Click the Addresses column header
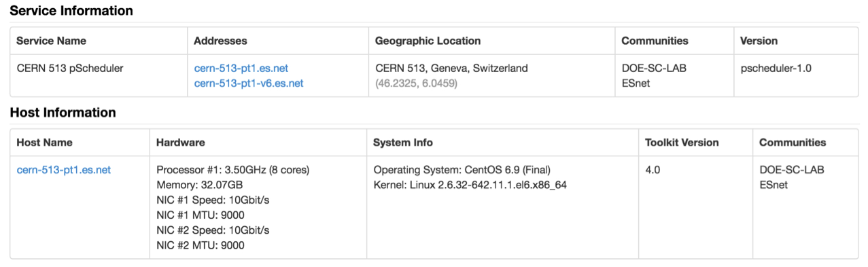The height and width of the screenshot is (267, 868). (220, 41)
